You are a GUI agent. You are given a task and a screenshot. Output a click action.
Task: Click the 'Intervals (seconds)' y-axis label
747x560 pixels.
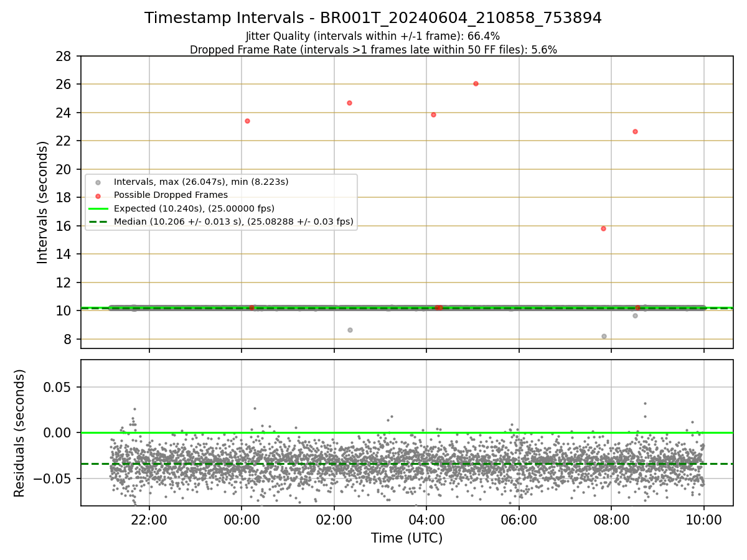pyautogui.click(x=43, y=202)
